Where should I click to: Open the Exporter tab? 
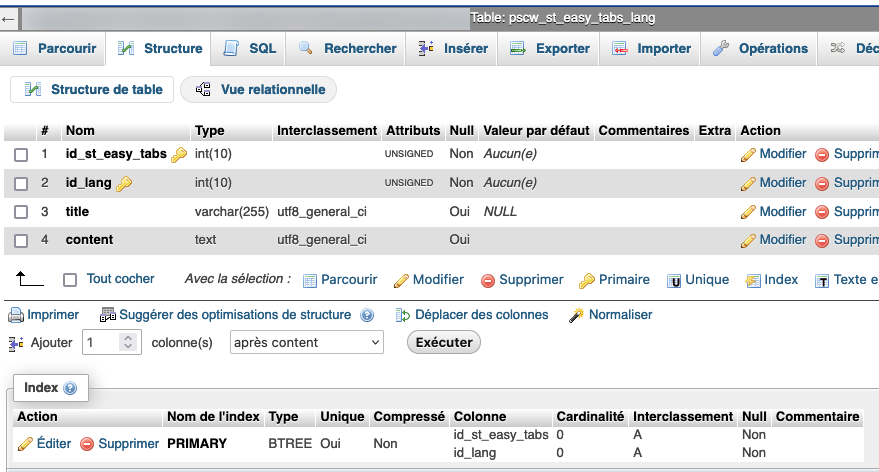pos(549,48)
